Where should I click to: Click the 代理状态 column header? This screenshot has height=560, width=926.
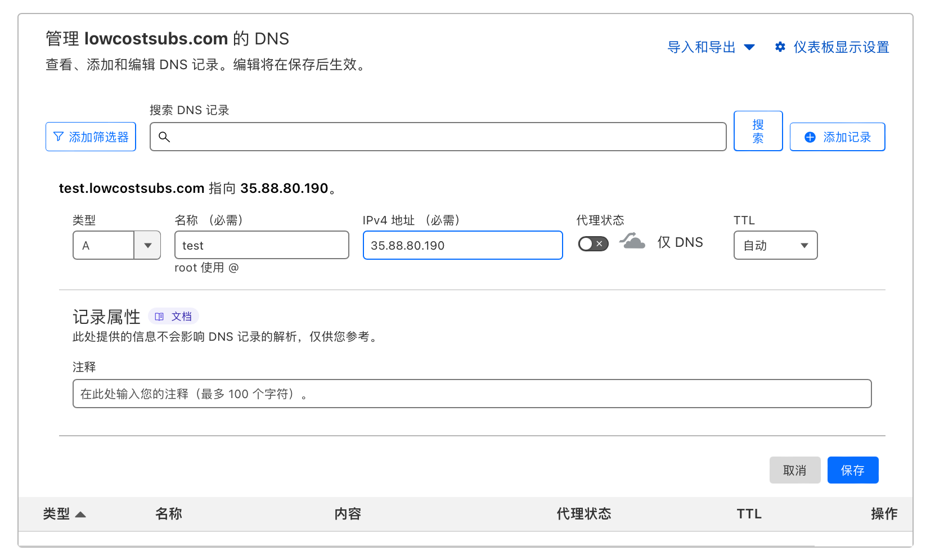coord(584,514)
